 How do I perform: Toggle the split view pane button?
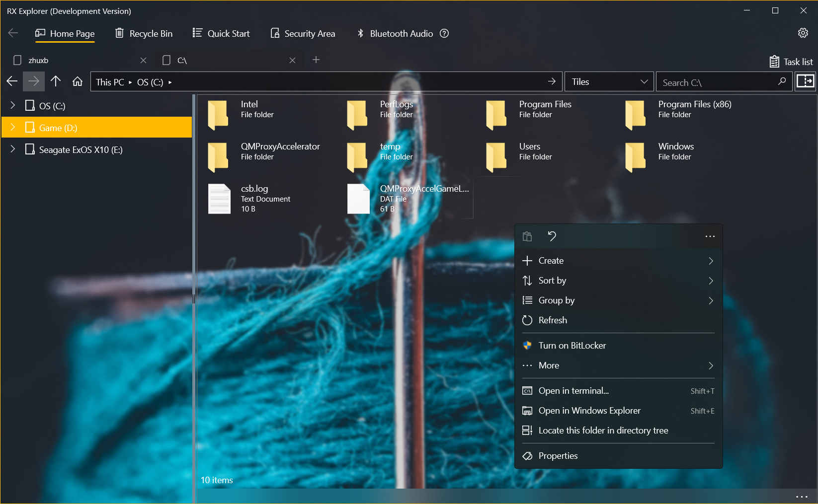[x=805, y=81]
